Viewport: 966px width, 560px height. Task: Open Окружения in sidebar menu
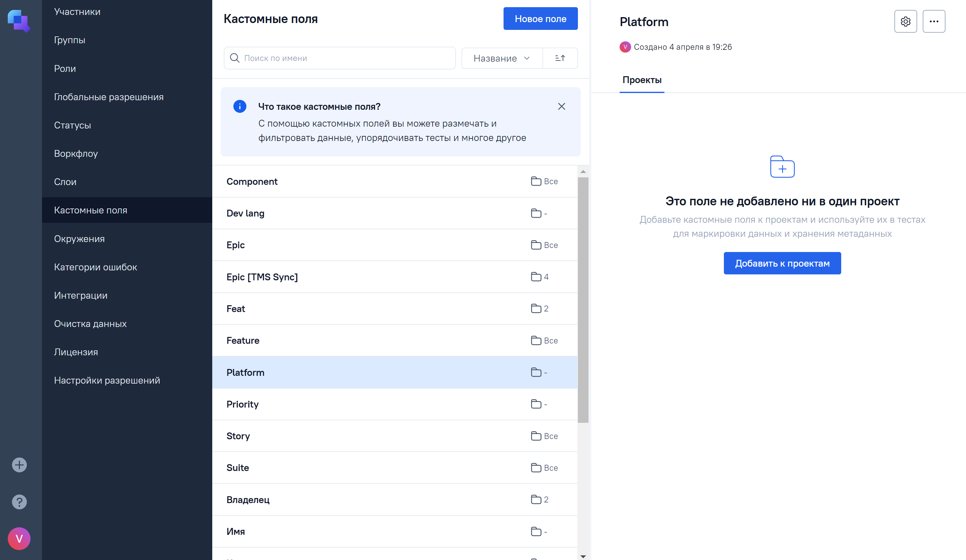click(x=79, y=239)
